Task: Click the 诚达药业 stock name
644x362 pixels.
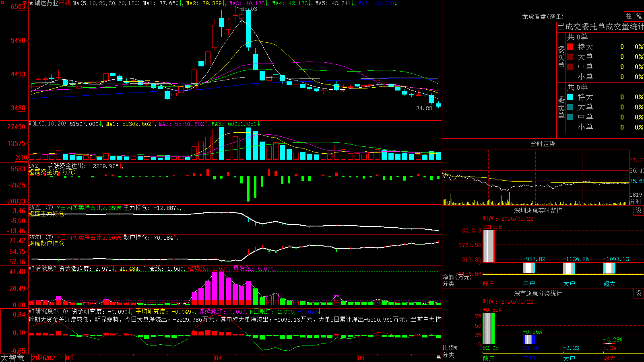Action: coord(46,3)
